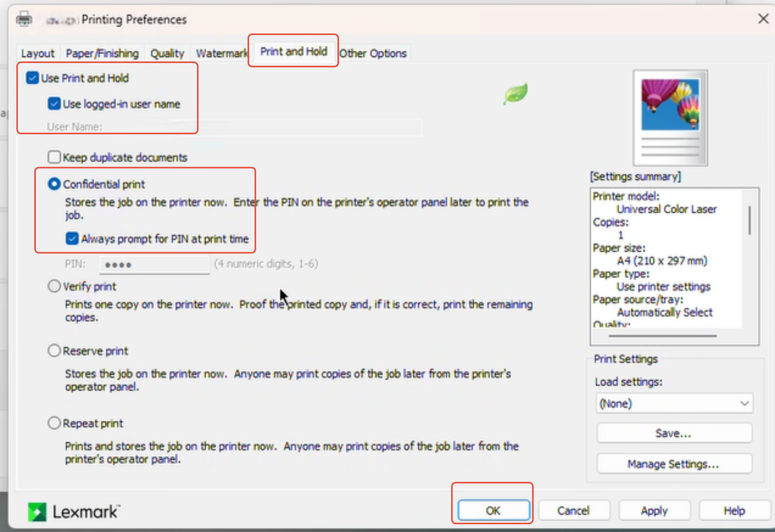Enable Keep duplicate documents

(x=54, y=157)
